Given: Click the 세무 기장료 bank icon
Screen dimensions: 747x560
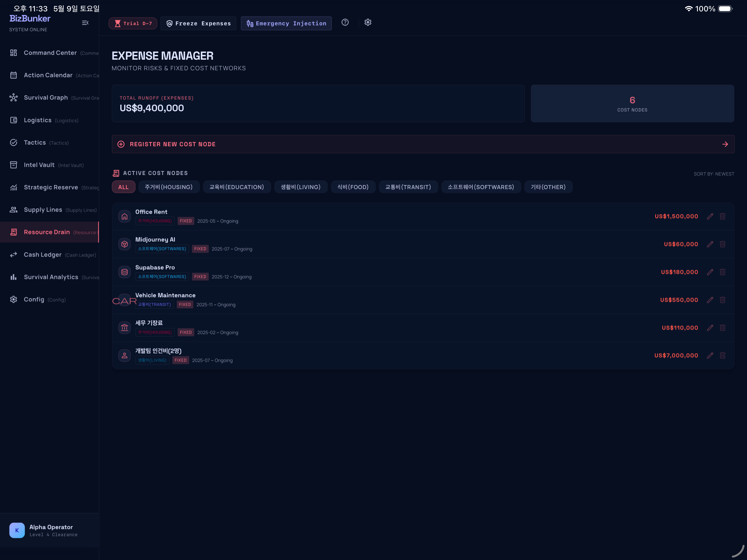Looking at the screenshot, I should point(125,328).
